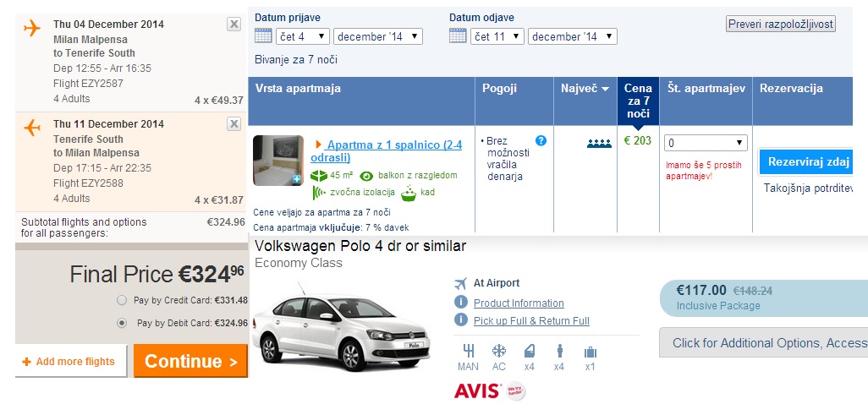Click the Vrsta apartmaja column header
Screen dimensions: 868x404
point(298,89)
